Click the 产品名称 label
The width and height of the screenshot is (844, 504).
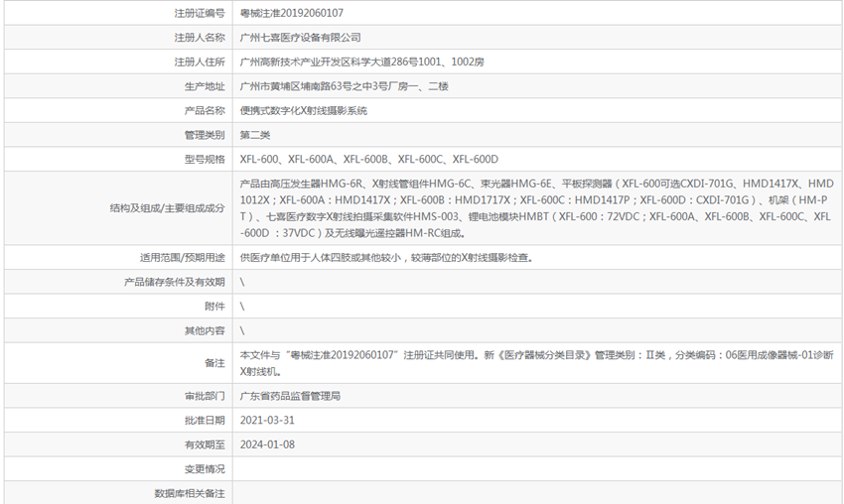205,111
